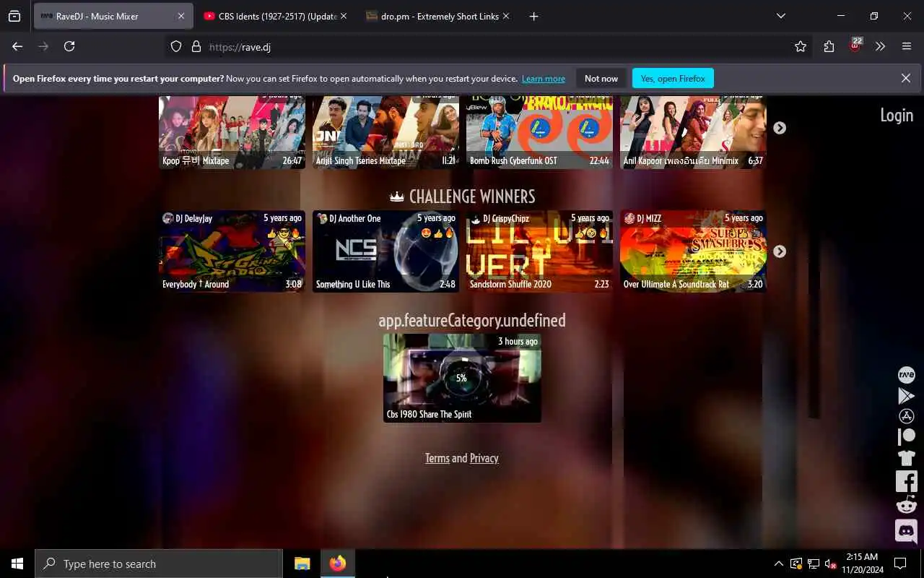View site security padlock info

[196, 46]
